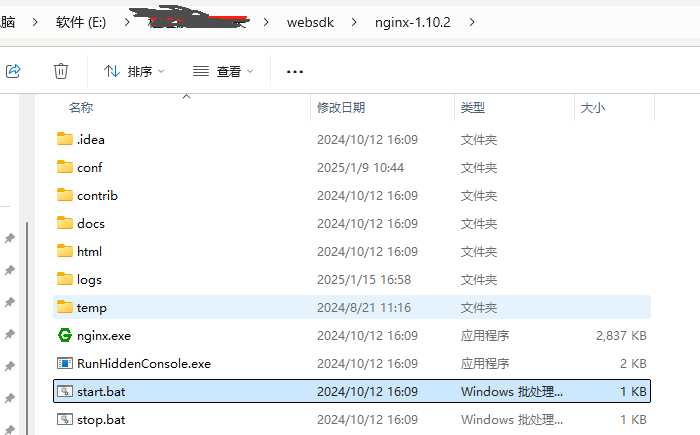700x435 pixels.
Task: Click the stop.bat file icon
Action: click(x=65, y=419)
